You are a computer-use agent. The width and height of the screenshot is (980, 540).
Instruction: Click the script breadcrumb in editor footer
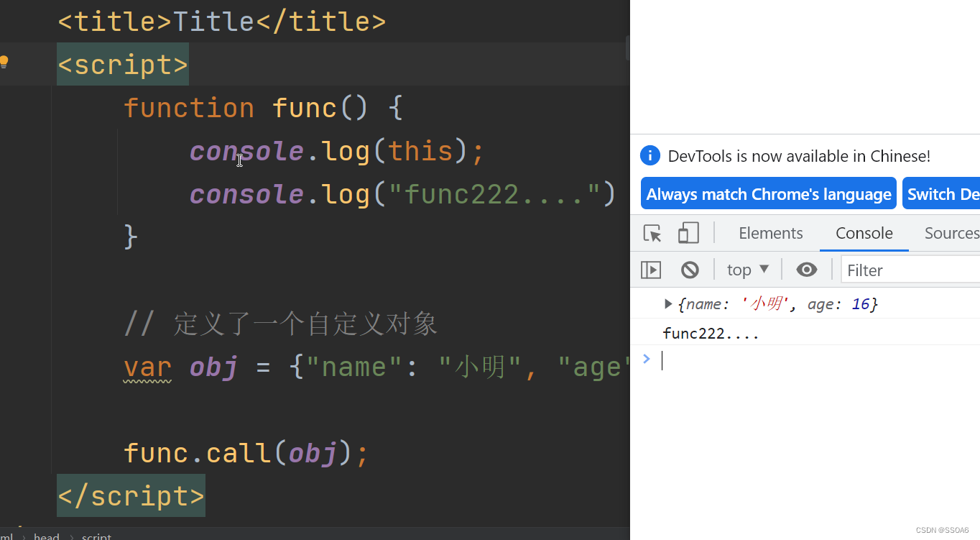tap(96, 536)
